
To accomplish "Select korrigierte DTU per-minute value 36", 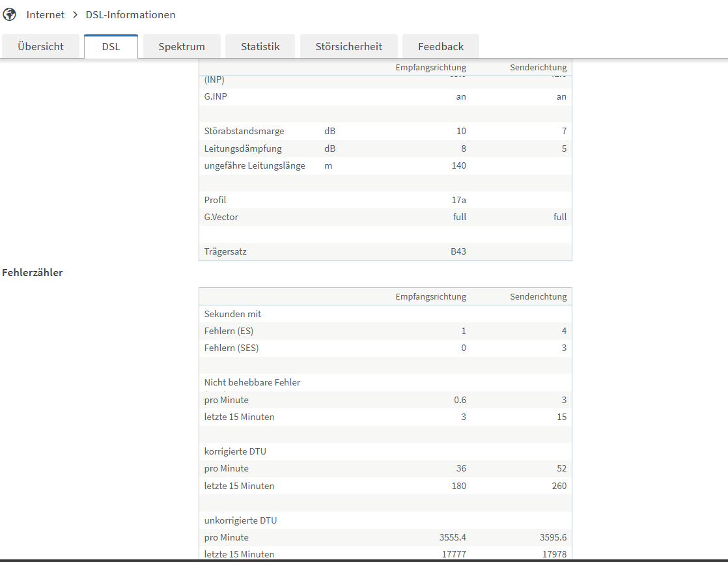I will pyautogui.click(x=461, y=469).
